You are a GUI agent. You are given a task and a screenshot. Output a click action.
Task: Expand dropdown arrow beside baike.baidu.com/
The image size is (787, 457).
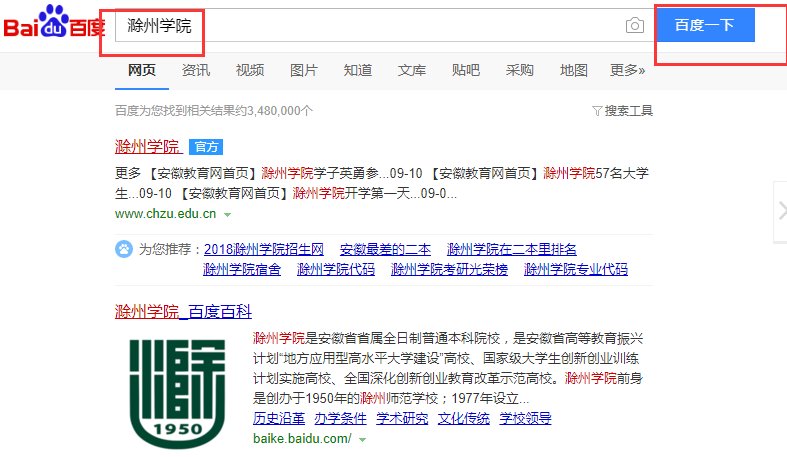point(362,439)
